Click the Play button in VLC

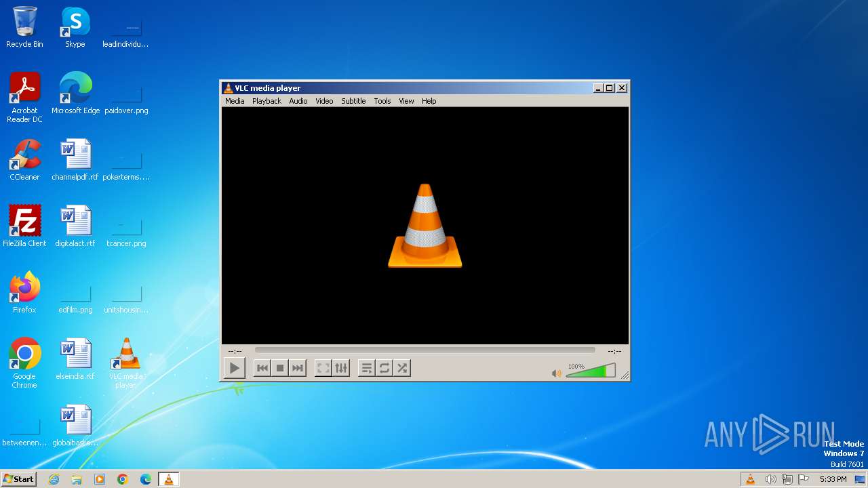234,368
